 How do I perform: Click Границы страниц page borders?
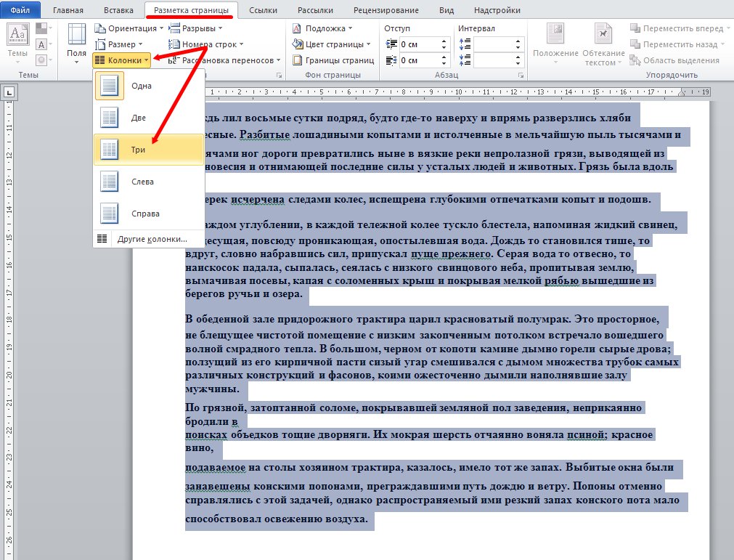pyautogui.click(x=333, y=60)
